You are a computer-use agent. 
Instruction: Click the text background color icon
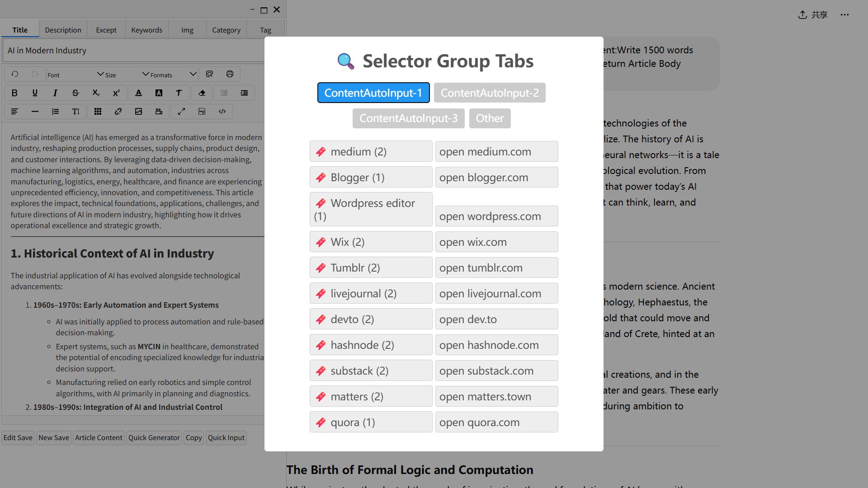(159, 93)
